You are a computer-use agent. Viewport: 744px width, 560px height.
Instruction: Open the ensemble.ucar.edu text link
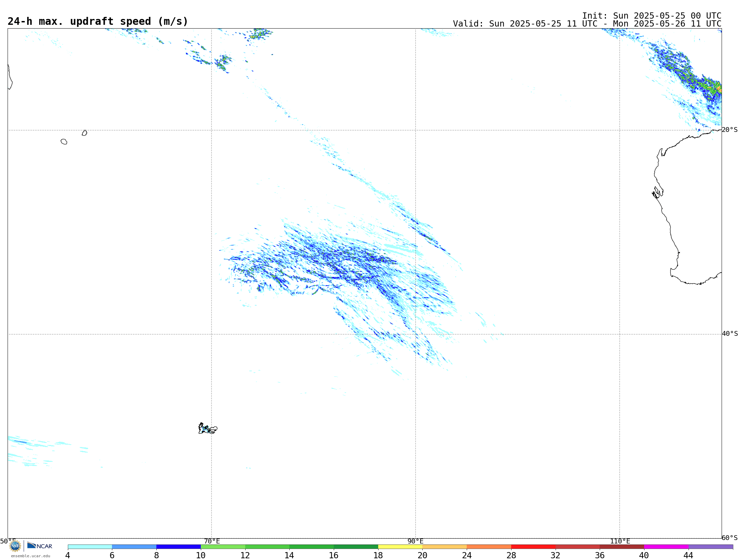click(31, 556)
